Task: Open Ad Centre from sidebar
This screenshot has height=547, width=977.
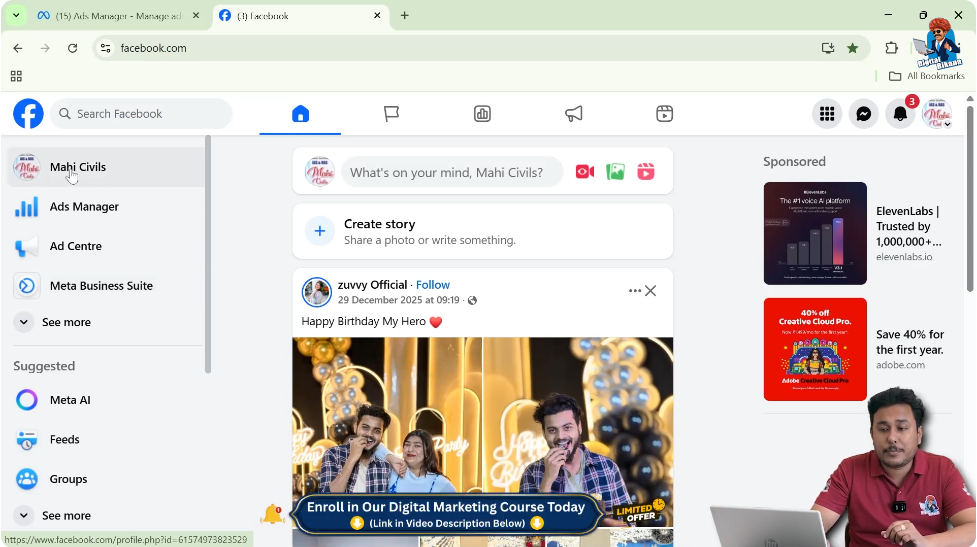Action: [x=107, y=246]
